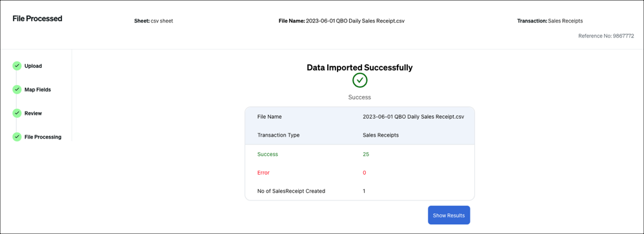The height and width of the screenshot is (234, 644).
Task: Click the File Processed heading
Action: [x=37, y=19]
